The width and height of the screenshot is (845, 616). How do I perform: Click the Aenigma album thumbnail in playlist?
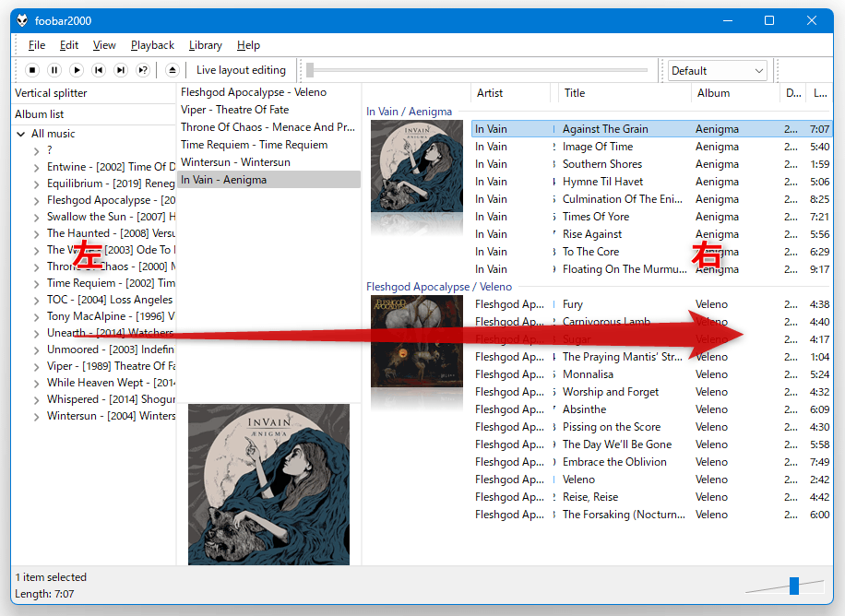click(417, 166)
